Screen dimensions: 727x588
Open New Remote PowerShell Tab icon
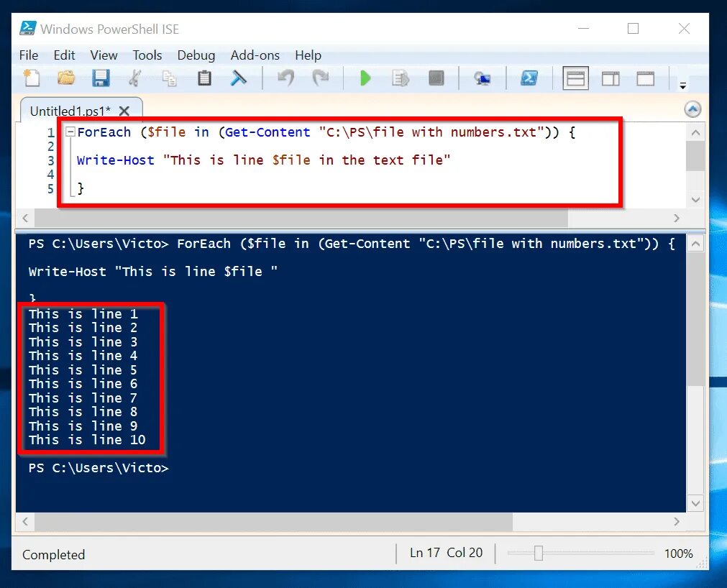(483, 78)
